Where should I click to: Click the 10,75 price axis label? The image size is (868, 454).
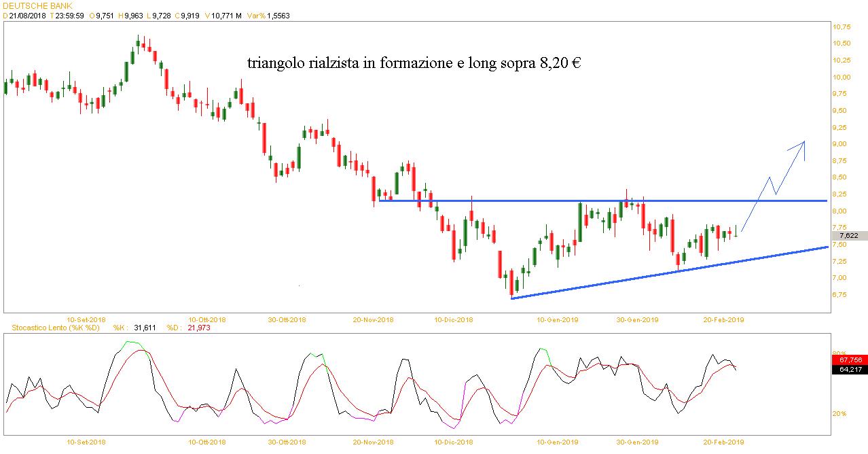(x=841, y=27)
